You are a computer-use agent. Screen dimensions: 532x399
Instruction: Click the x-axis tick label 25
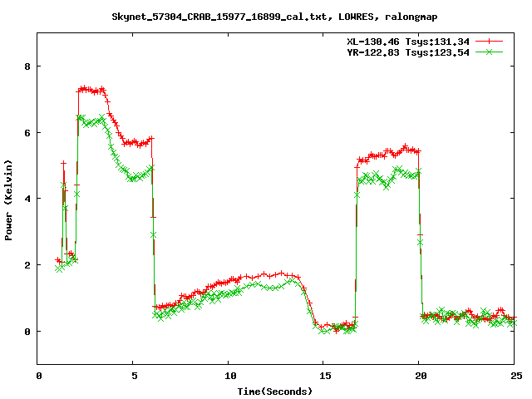click(x=516, y=376)
